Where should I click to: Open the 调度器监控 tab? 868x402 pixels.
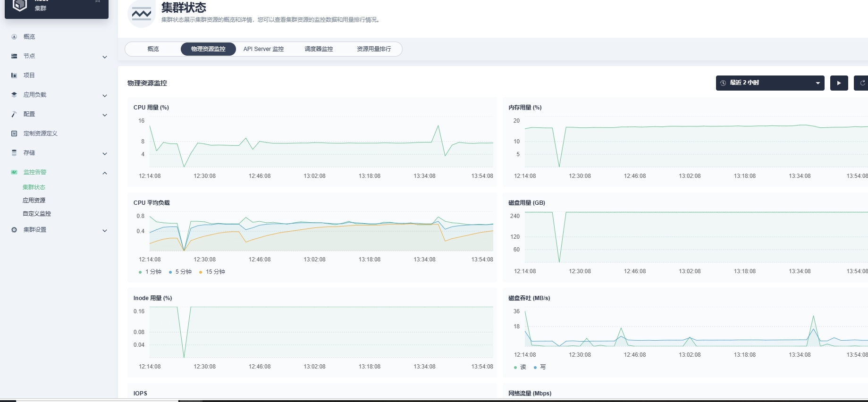(x=319, y=49)
